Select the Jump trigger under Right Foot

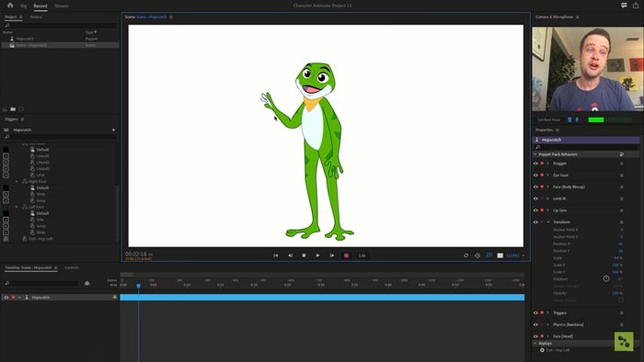click(x=41, y=200)
